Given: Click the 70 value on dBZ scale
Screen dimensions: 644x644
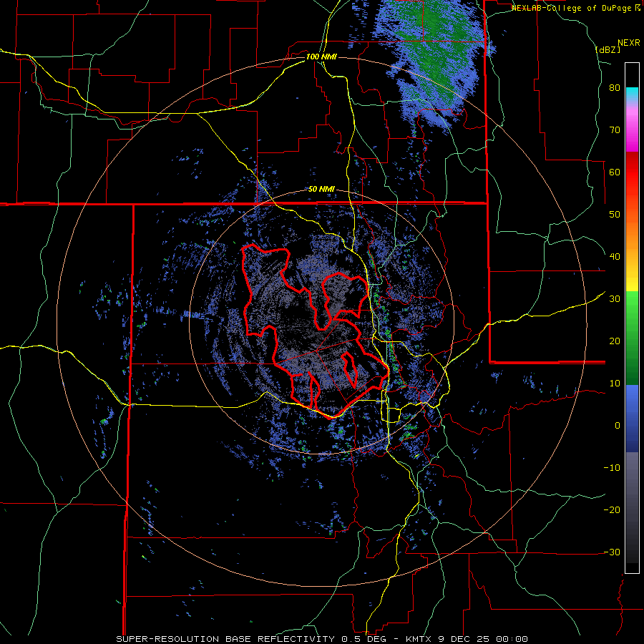Looking at the screenshot, I should pyautogui.click(x=615, y=130).
